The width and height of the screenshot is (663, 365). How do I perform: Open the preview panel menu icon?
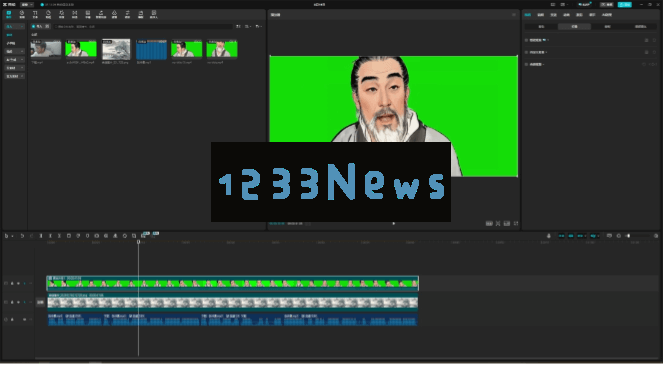pyautogui.click(x=514, y=15)
